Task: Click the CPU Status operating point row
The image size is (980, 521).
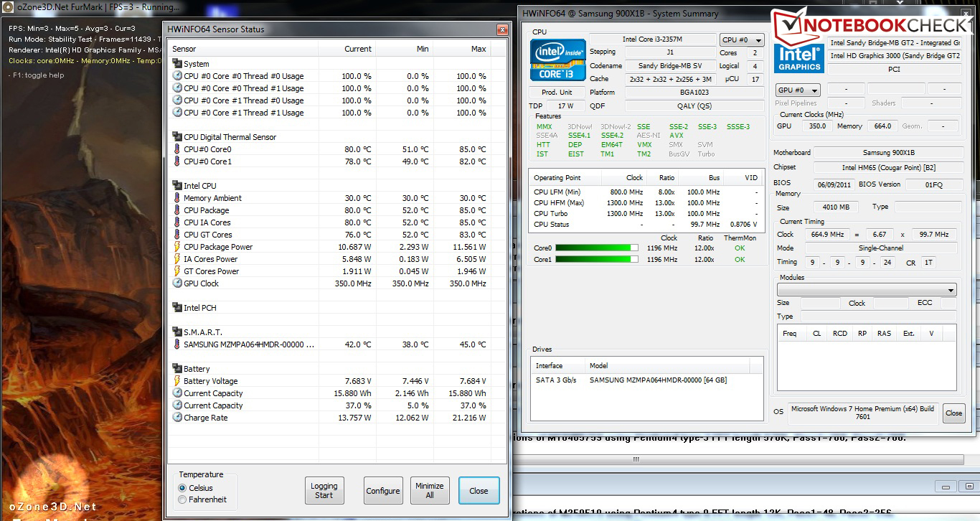Action: point(646,225)
